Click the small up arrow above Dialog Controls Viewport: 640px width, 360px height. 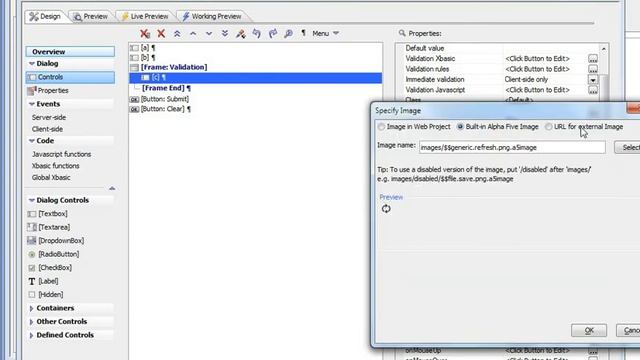112,188
